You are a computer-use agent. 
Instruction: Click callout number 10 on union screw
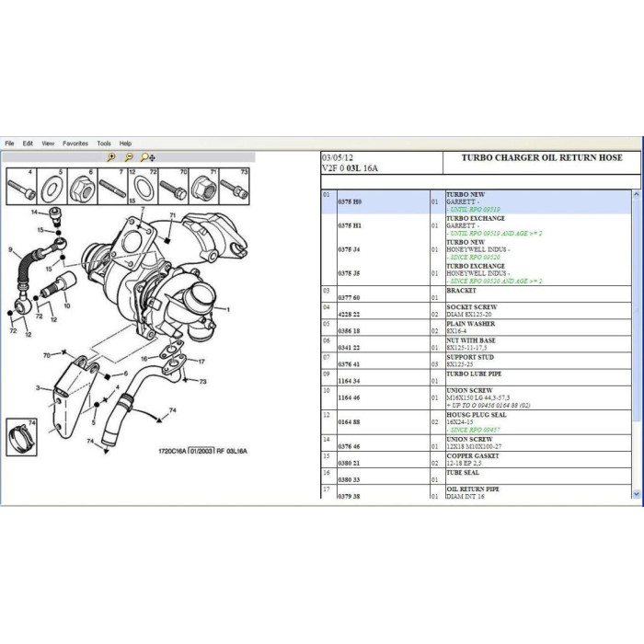[66, 305]
